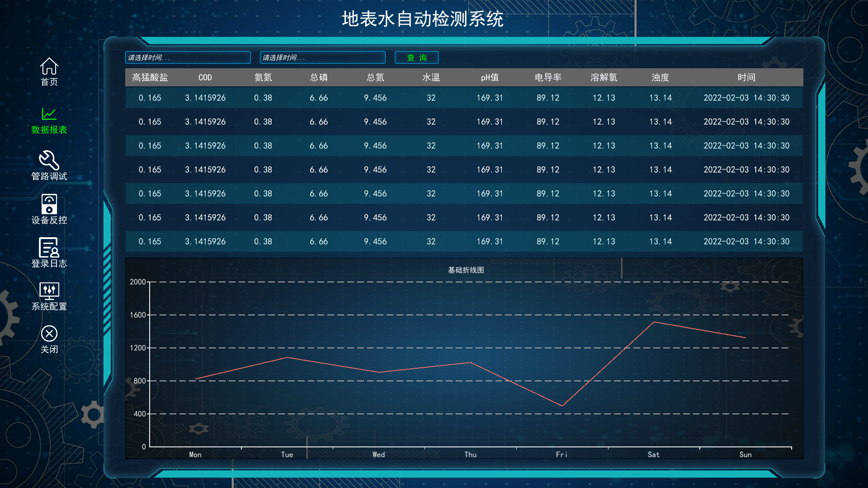
Task: Select the second row's 3.1415926 COD cell
Action: (205, 122)
